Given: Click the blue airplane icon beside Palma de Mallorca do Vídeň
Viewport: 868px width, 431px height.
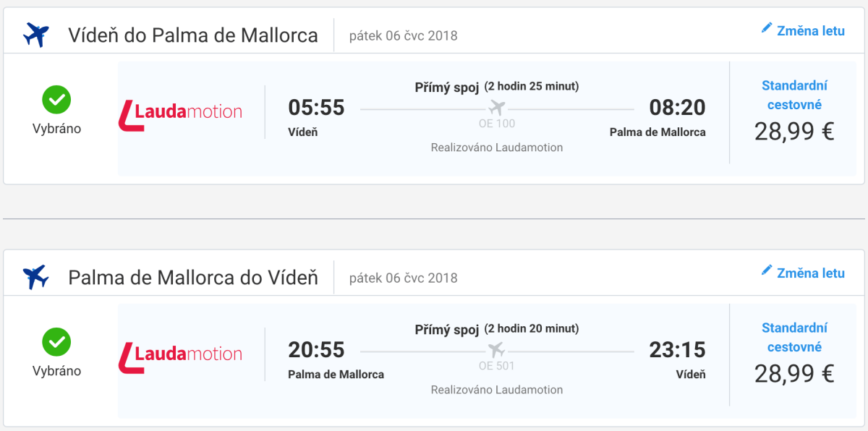Looking at the screenshot, I should coord(35,276).
